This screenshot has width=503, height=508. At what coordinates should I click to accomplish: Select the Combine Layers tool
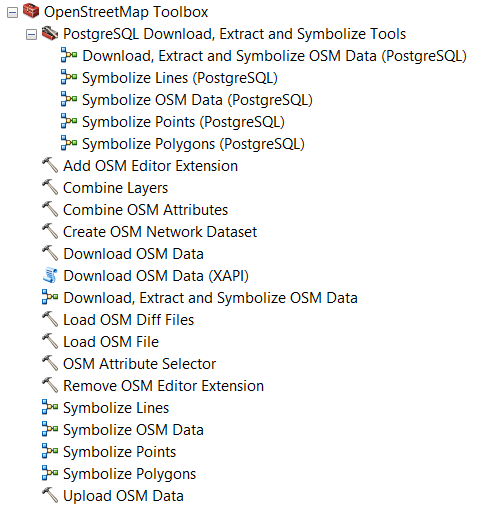tap(115, 188)
